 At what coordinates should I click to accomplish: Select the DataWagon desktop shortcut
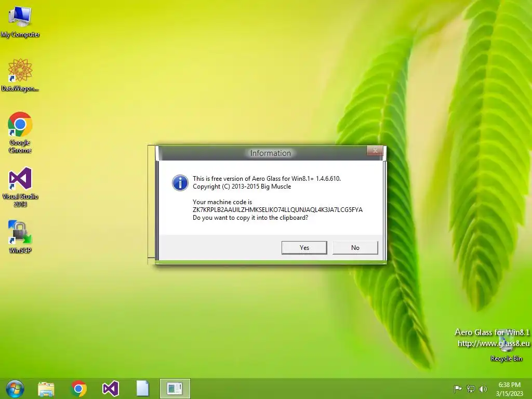click(x=20, y=75)
